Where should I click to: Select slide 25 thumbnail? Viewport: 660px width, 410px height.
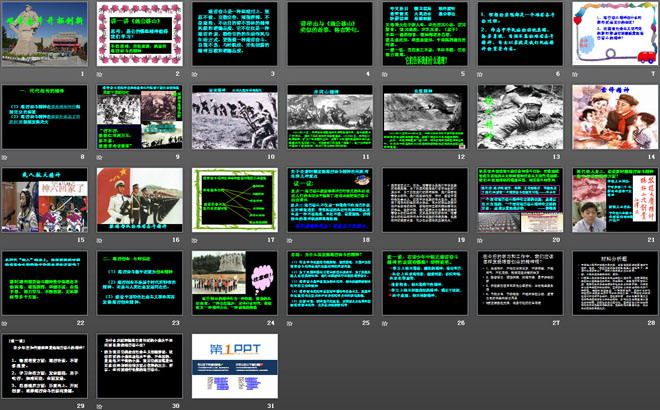coord(330,282)
